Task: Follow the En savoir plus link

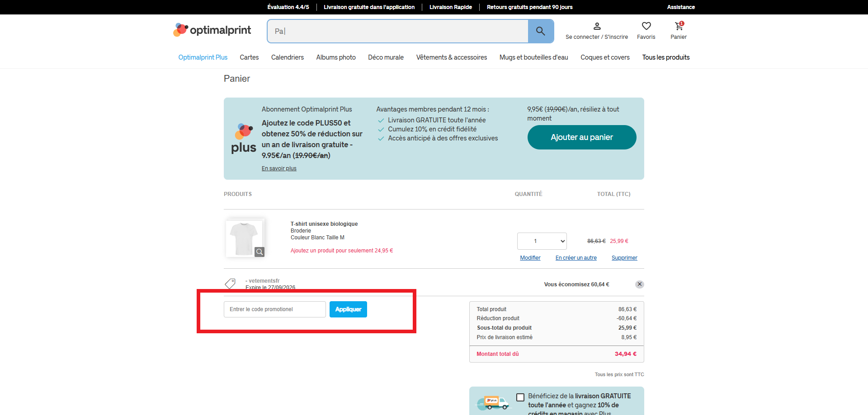Action: pos(279,168)
